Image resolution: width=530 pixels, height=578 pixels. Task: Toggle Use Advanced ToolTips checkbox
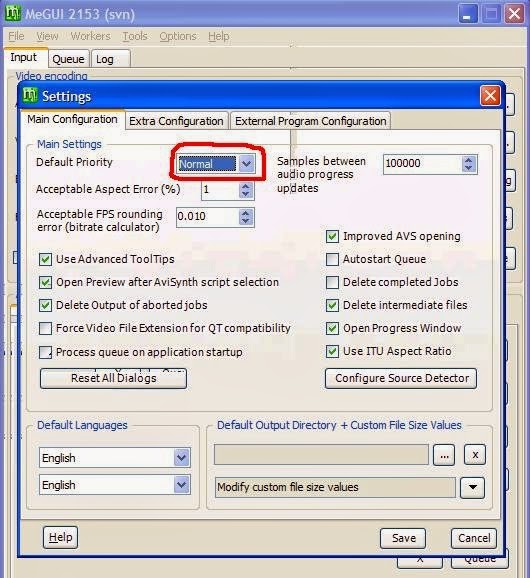tap(45, 259)
